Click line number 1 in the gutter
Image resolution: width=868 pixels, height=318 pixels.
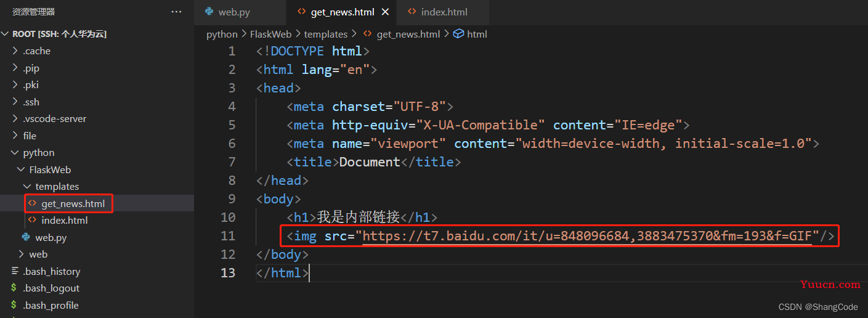(x=232, y=51)
